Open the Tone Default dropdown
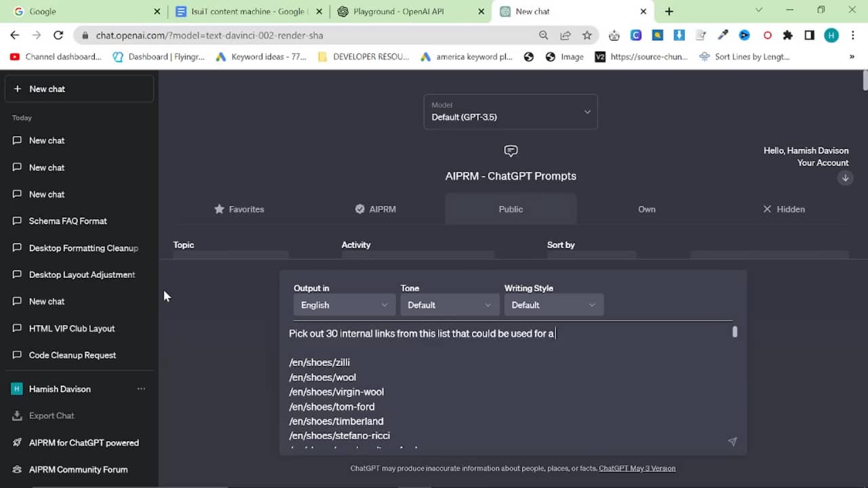This screenshot has width=868, height=488. click(450, 305)
